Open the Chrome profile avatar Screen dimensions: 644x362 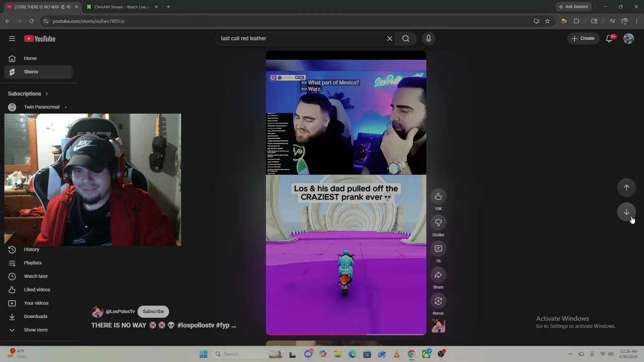[624, 21]
